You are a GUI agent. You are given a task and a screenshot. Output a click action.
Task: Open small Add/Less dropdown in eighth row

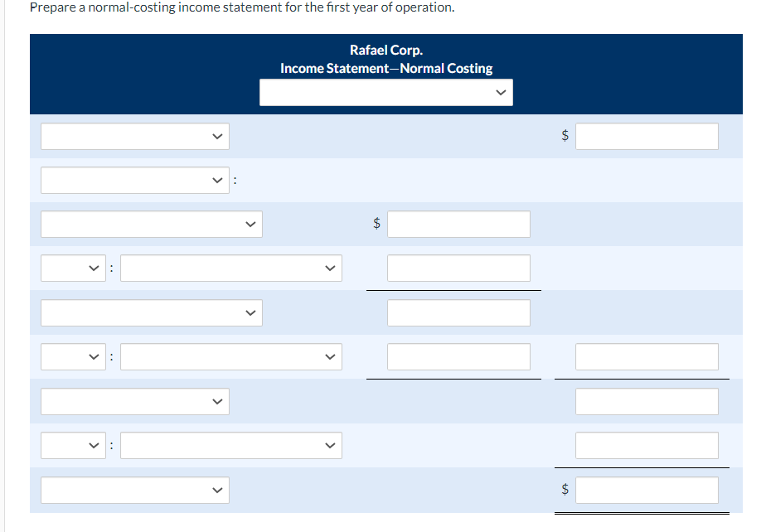click(73, 445)
